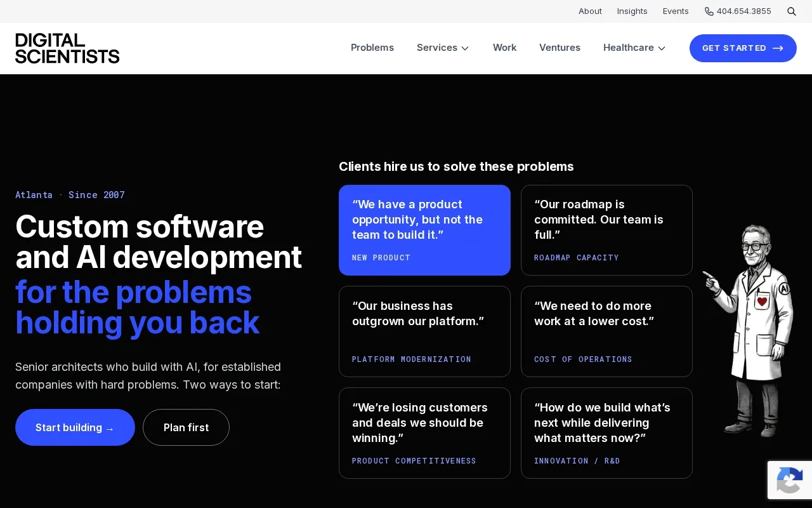
Task: Visit the Insights page
Action: (632, 11)
